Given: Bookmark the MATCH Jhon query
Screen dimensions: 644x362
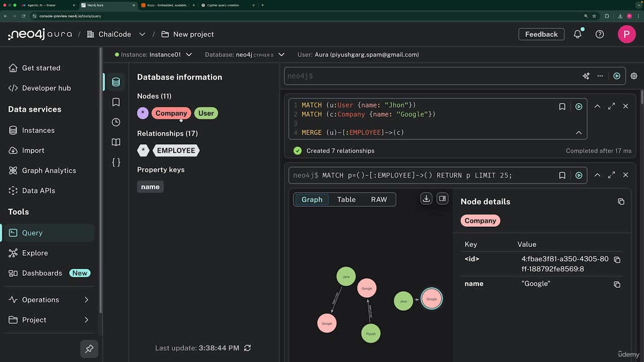Looking at the screenshot, I should click(x=562, y=107).
